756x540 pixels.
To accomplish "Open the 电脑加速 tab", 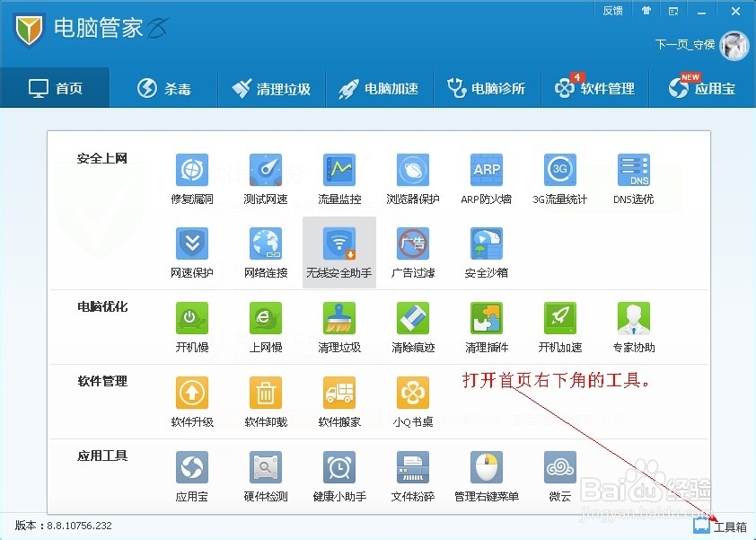I will click(380, 88).
